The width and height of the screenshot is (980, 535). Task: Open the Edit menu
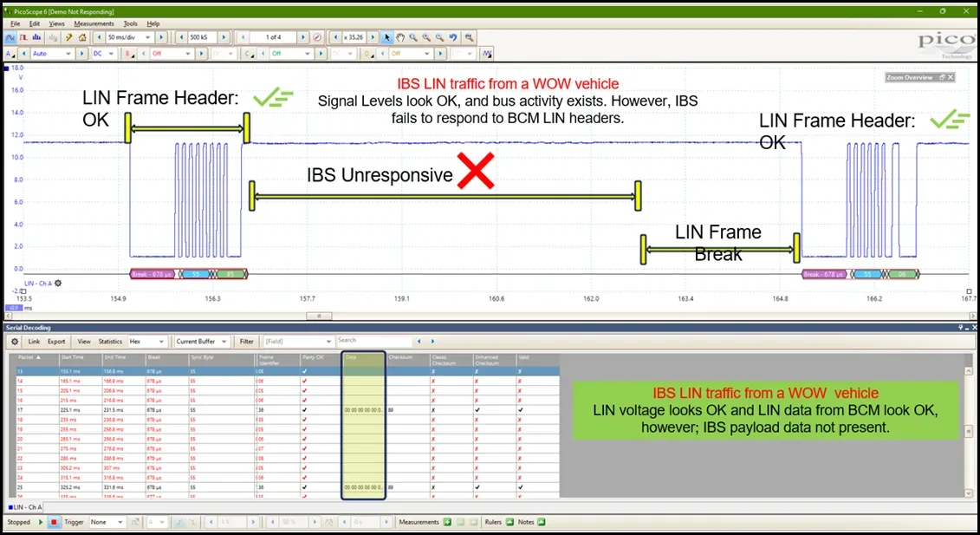click(x=35, y=23)
